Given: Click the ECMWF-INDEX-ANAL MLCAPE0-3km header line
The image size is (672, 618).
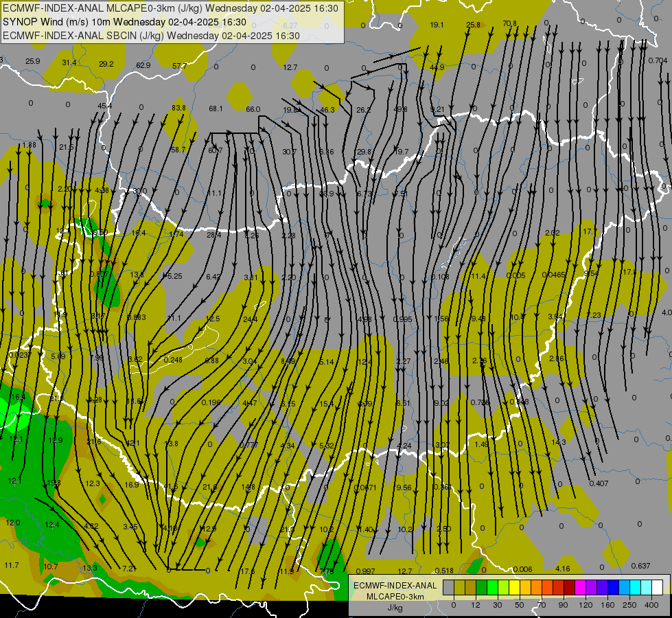Looking at the screenshot, I should pos(170,8).
